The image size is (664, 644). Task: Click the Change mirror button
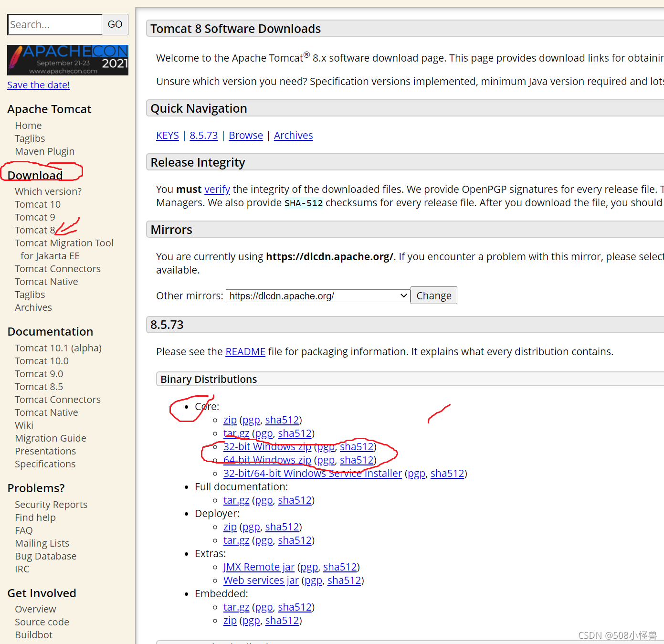(434, 296)
